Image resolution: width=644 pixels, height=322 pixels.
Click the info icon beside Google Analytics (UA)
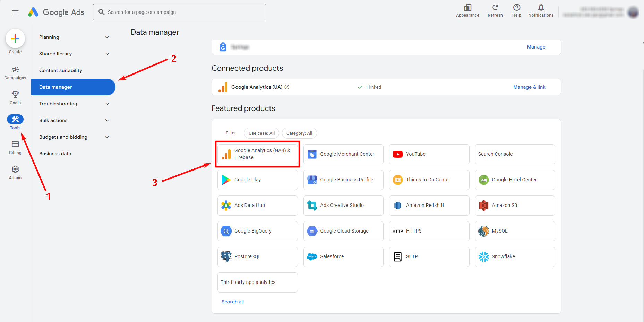point(287,87)
